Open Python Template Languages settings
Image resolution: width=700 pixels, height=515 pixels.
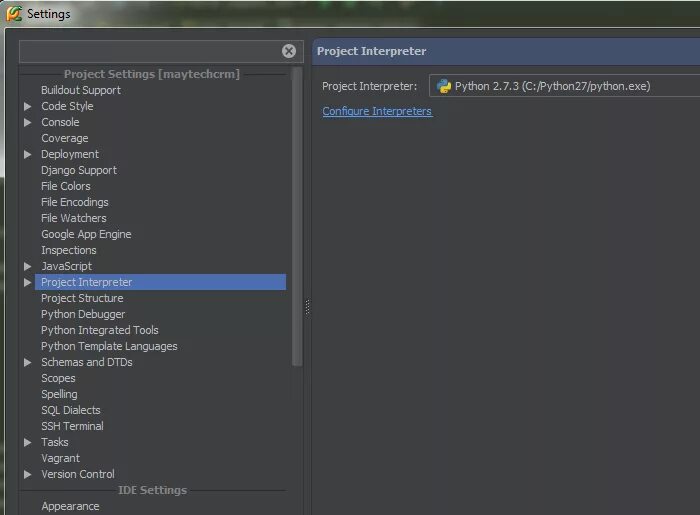(x=109, y=346)
